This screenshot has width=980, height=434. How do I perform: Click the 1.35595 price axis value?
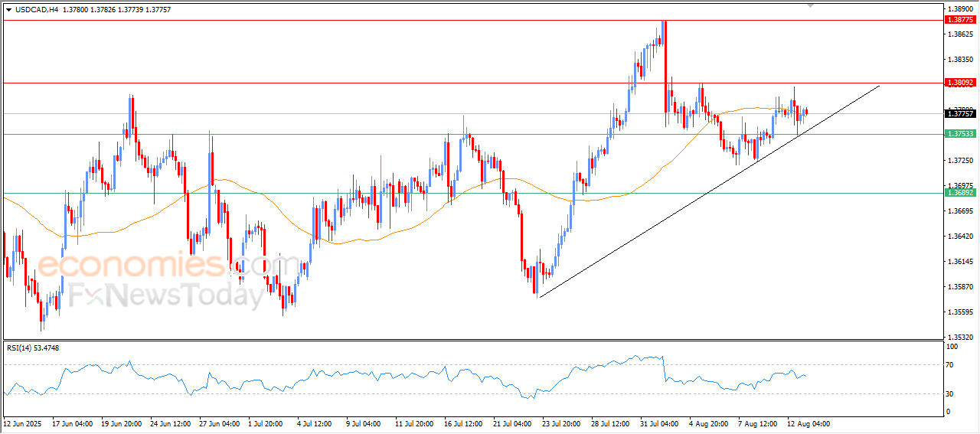[960, 312]
